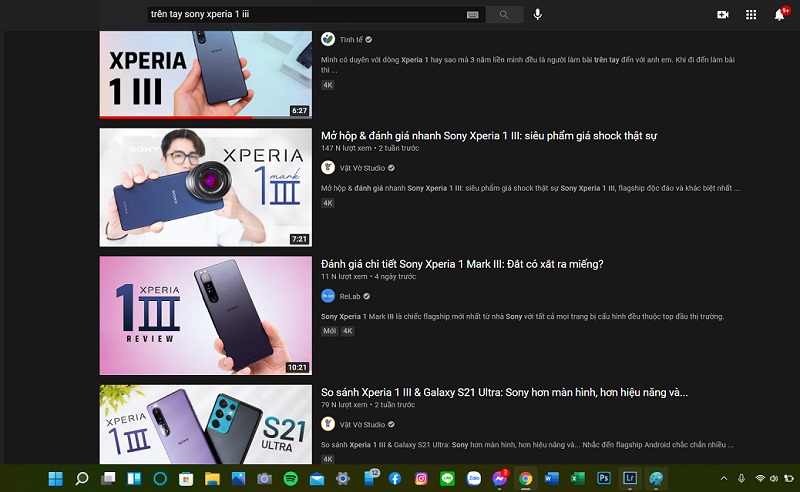
Task: Click the 10:21 Xperia review thumbnail
Action: (206, 315)
